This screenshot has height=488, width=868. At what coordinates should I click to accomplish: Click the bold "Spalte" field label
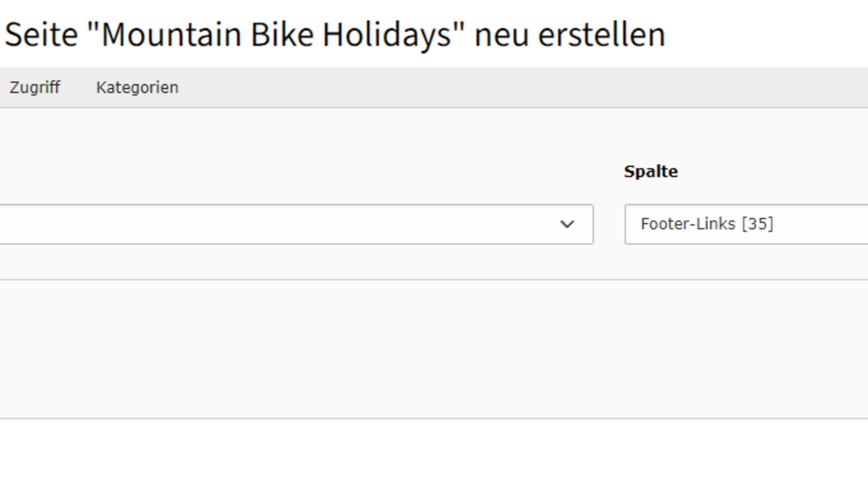click(x=651, y=172)
